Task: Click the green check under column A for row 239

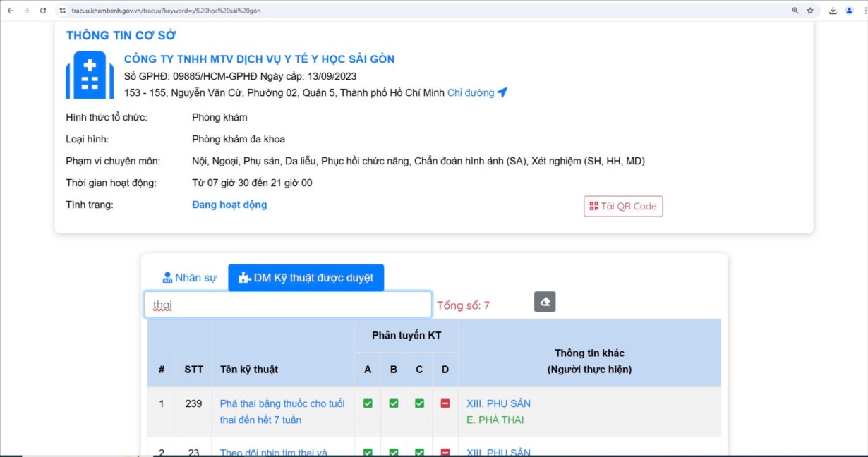Action: [368, 403]
